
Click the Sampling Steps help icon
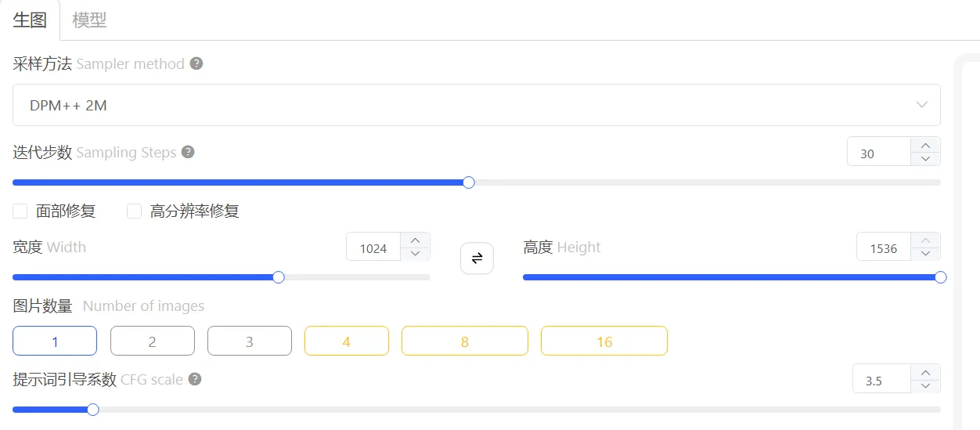pos(188,152)
